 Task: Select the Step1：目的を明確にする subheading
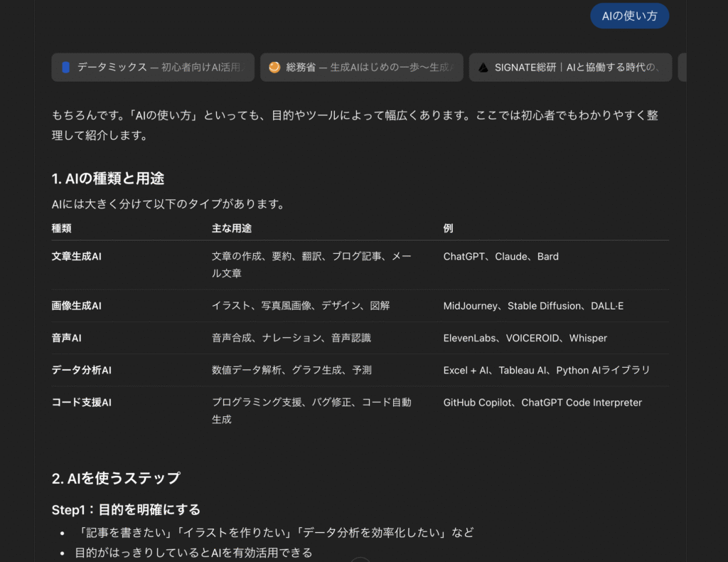coord(126,510)
